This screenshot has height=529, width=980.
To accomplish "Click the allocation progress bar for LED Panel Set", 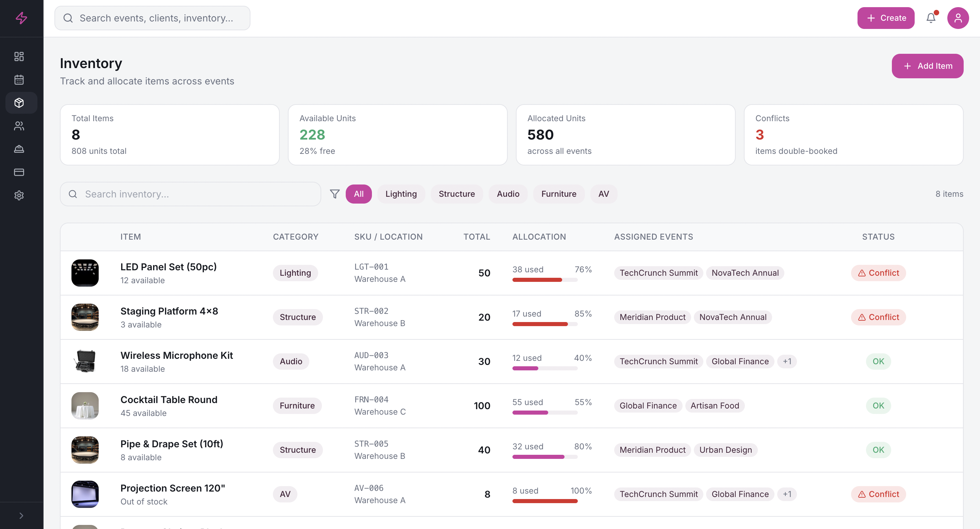I will tap(544, 280).
